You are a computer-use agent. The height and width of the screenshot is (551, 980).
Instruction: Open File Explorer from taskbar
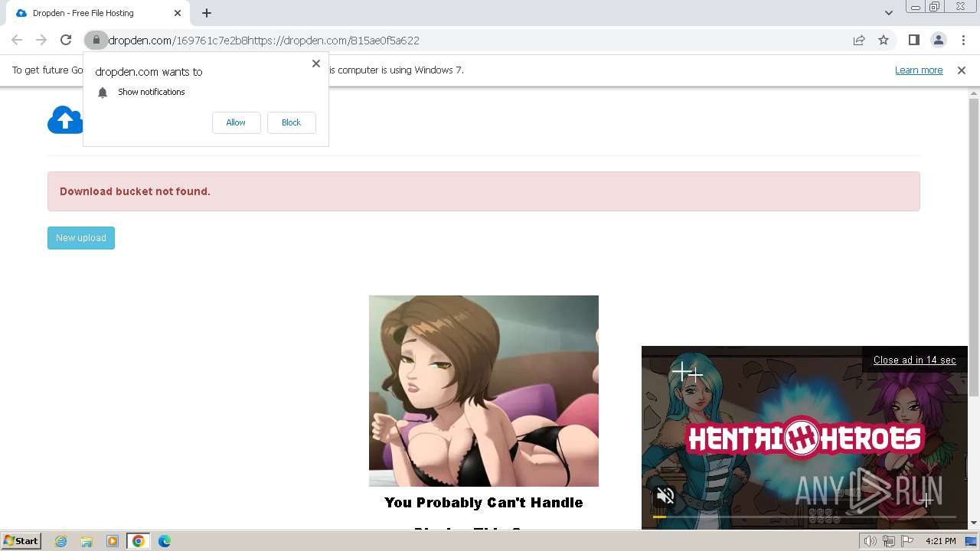click(x=87, y=541)
